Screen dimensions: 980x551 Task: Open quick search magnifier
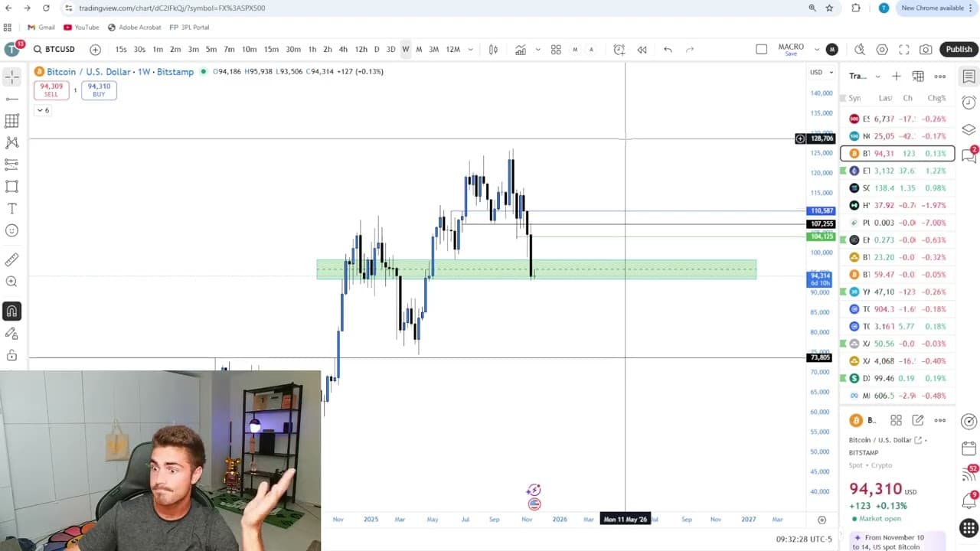pos(860,50)
